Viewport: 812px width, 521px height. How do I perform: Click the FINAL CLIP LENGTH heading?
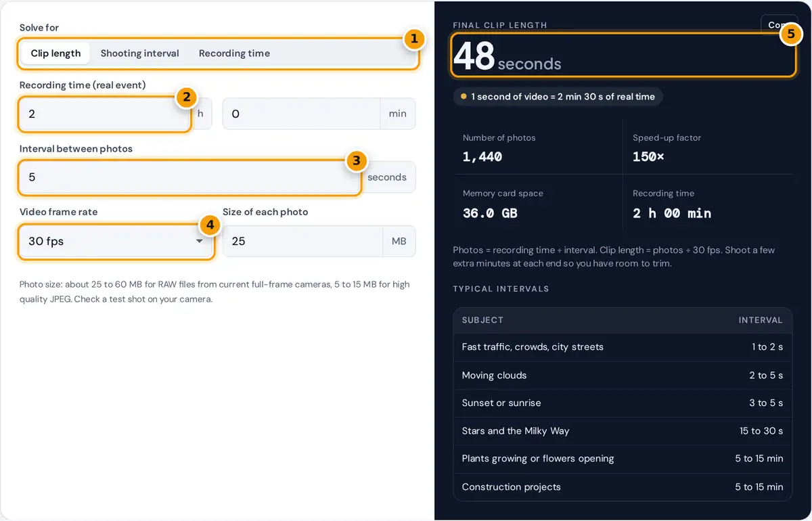tap(500, 25)
